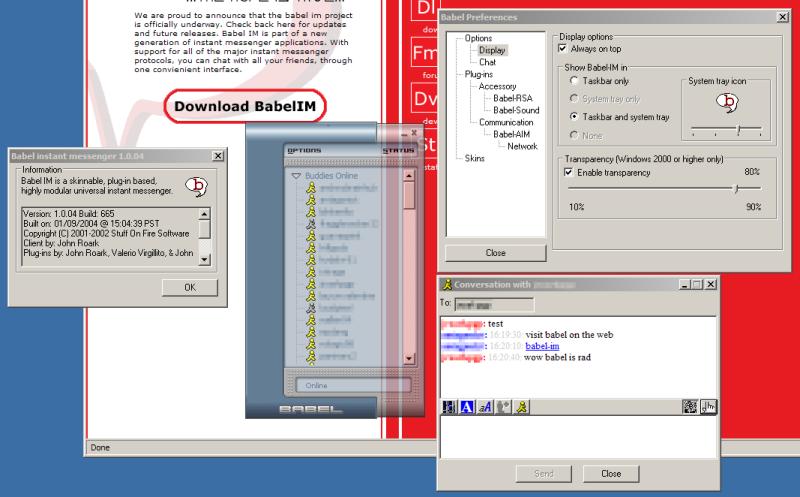Click the system tray icon slider handle
800x497 pixels.
(x=738, y=130)
